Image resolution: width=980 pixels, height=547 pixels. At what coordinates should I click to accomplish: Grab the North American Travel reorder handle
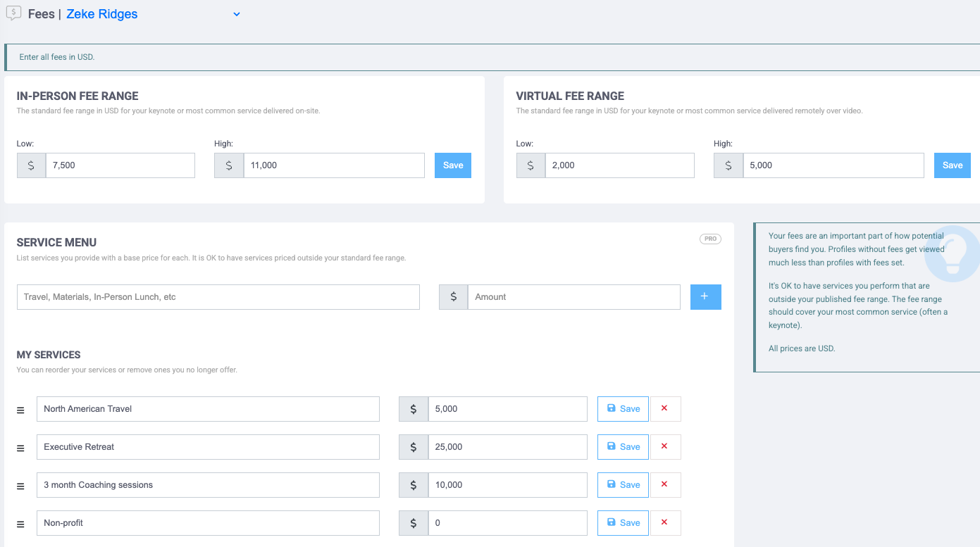[21, 410]
